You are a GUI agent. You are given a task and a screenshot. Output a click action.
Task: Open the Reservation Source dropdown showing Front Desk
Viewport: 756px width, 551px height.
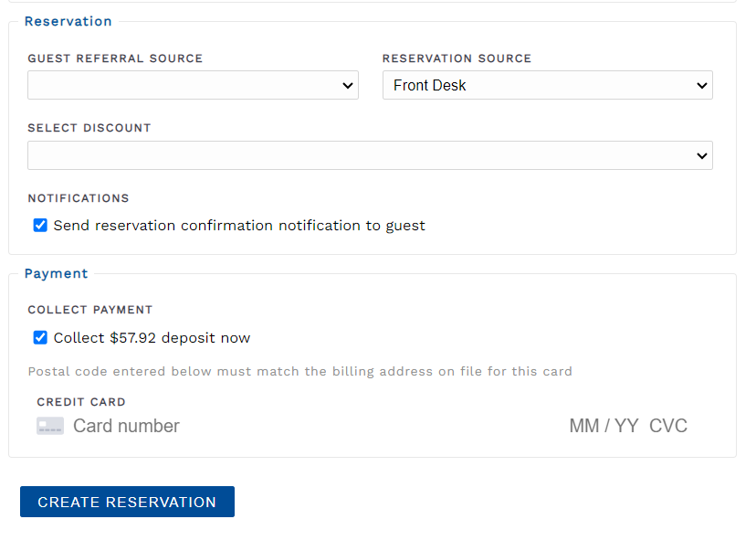point(547,85)
